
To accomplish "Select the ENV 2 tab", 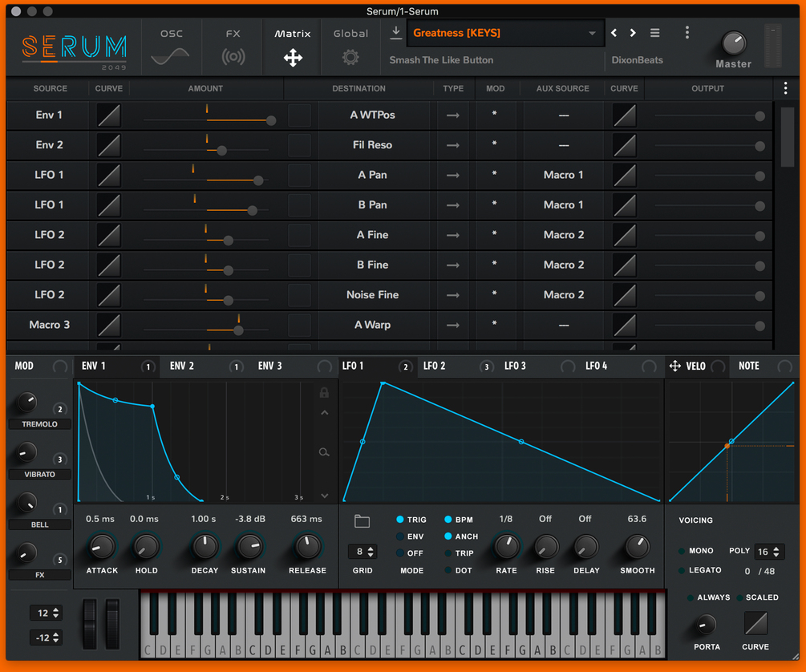I will (x=182, y=366).
